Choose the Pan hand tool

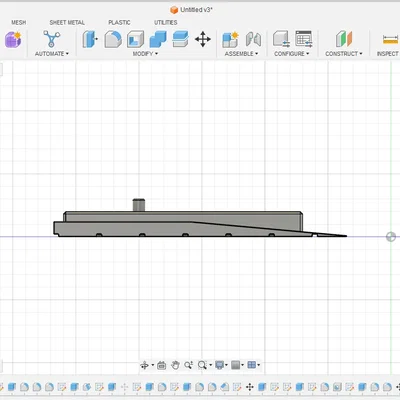[175, 365]
